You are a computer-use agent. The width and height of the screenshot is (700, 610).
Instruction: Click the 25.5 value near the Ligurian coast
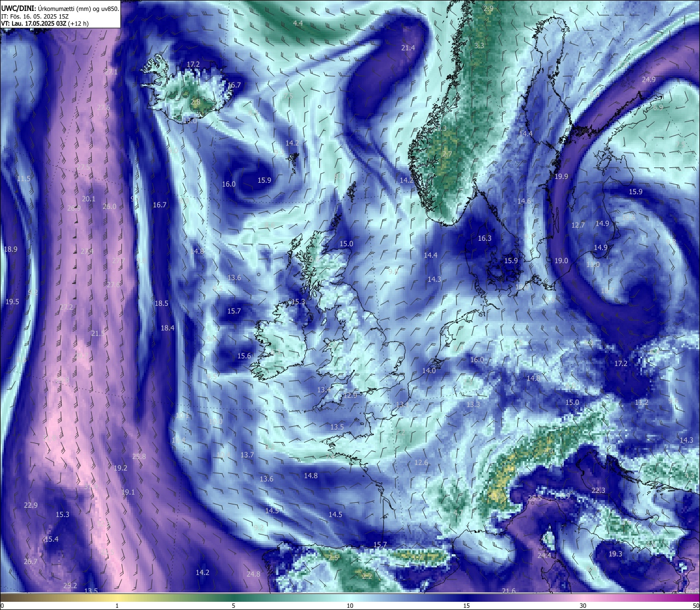coord(534,498)
